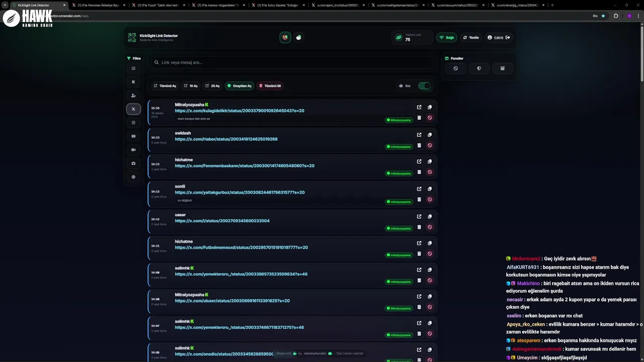Open the Futbolmemesxd status link
This screenshot has width=644, height=362.
tap(242, 247)
